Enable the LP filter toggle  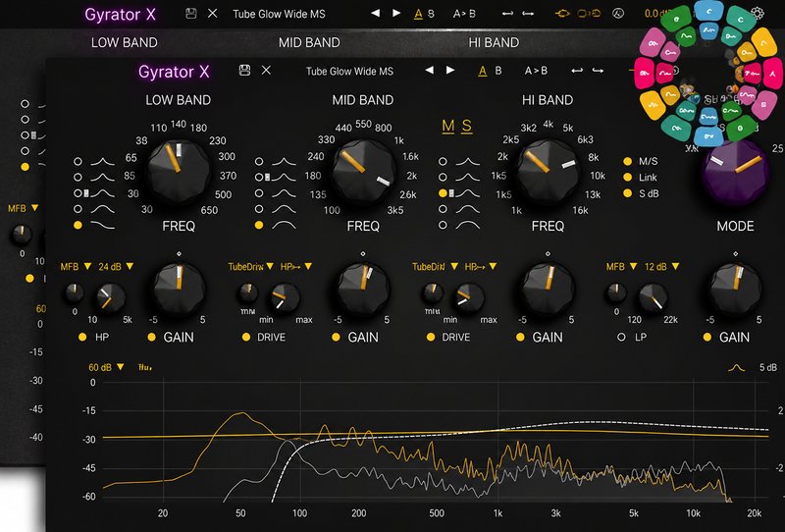pyautogui.click(x=621, y=337)
